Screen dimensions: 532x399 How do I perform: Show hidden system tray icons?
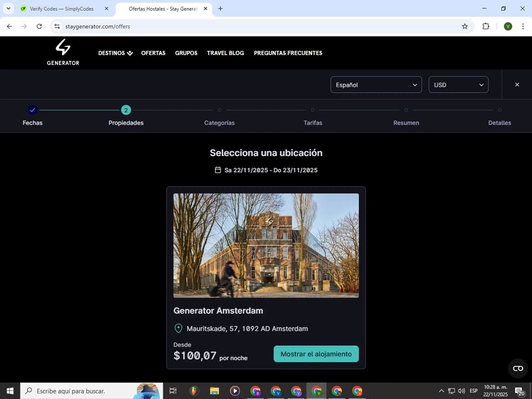point(442,391)
